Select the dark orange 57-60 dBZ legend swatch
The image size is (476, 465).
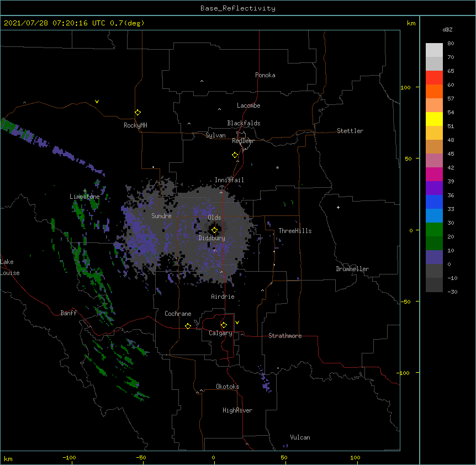point(434,91)
